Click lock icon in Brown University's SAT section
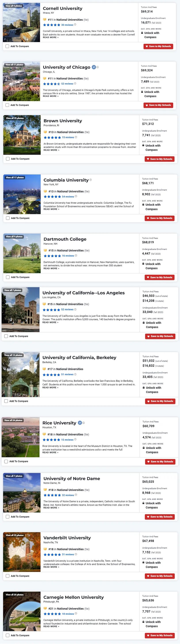 point(143,146)
